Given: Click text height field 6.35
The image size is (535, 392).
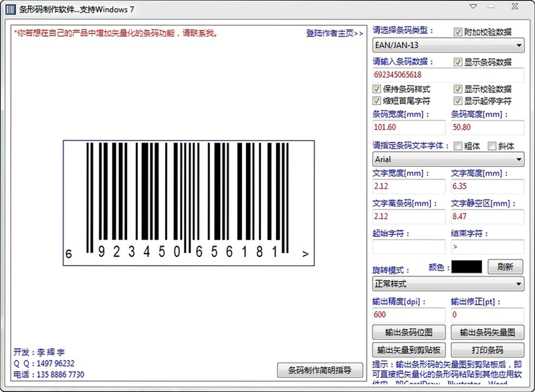Looking at the screenshot, I should (488, 186).
